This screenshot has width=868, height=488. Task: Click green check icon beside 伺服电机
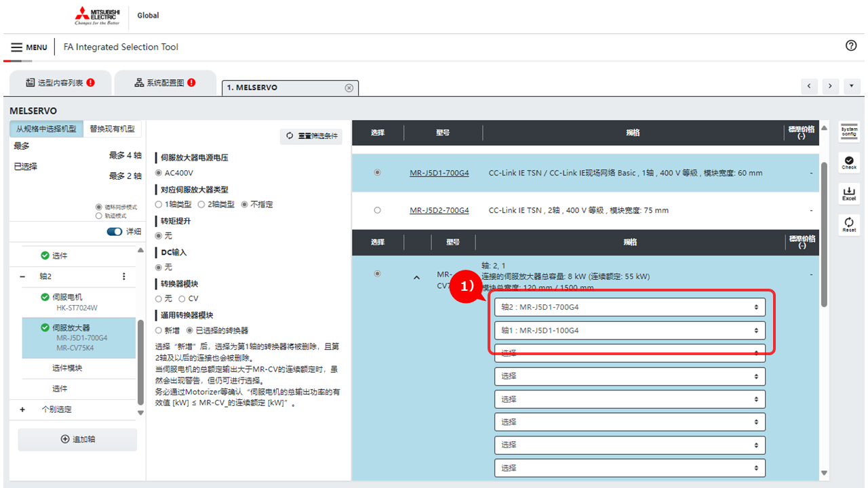[x=45, y=297]
